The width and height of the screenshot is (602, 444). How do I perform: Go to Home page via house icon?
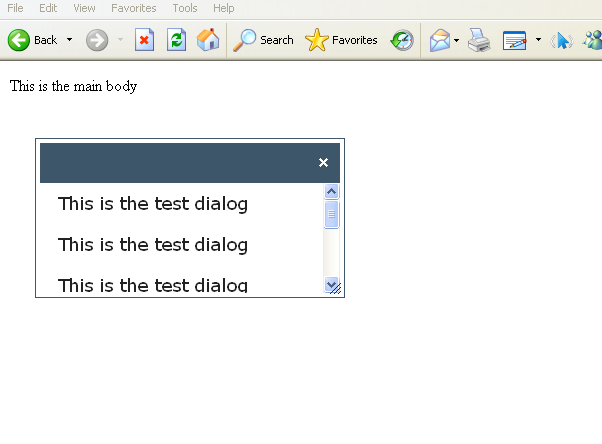(x=208, y=40)
